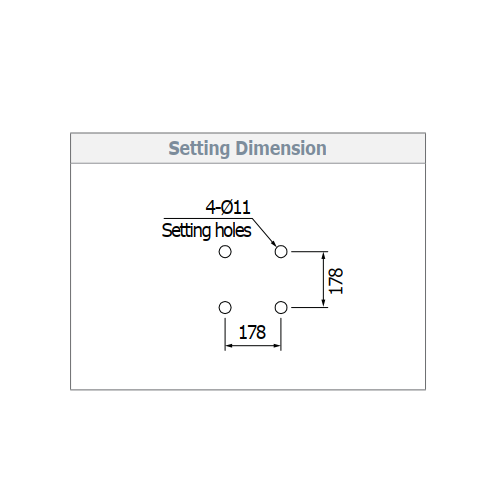Click the horizontal dimension line with arrows
The height and width of the screenshot is (500, 500).
click(x=253, y=346)
